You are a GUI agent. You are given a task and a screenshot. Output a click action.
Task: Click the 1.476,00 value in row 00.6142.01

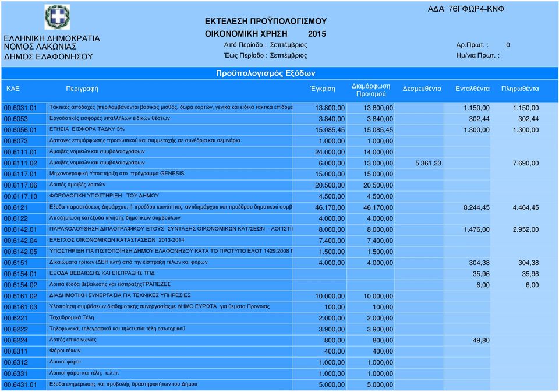coord(477,229)
